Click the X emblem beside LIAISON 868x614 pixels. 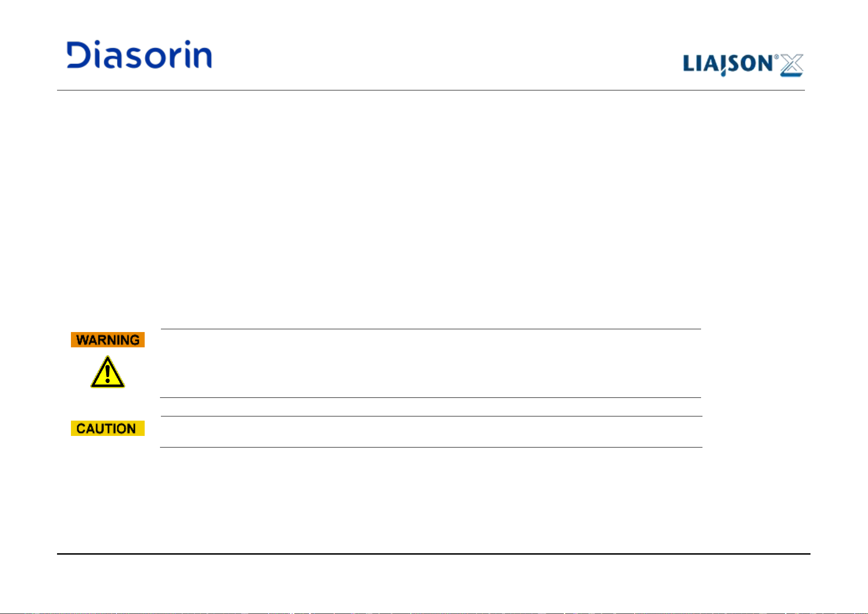pyautogui.click(x=791, y=65)
